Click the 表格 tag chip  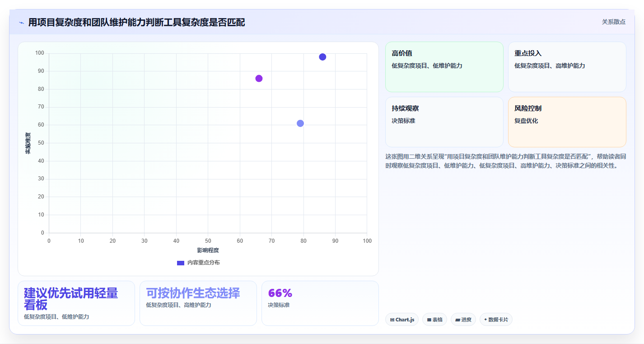(x=434, y=320)
